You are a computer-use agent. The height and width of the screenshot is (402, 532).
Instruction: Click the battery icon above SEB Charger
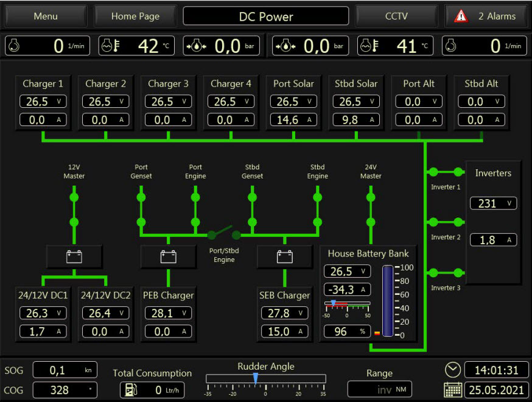pos(285,256)
